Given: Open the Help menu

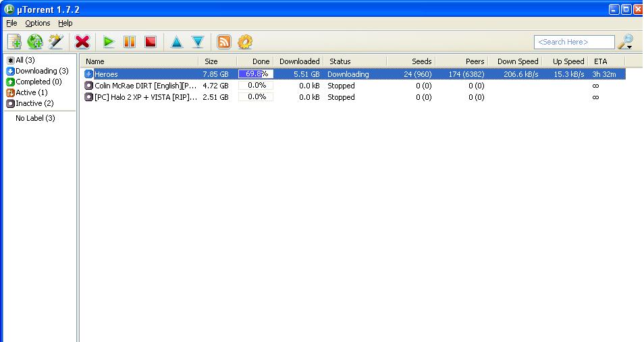Looking at the screenshot, I should pyautogui.click(x=65, y=23).
